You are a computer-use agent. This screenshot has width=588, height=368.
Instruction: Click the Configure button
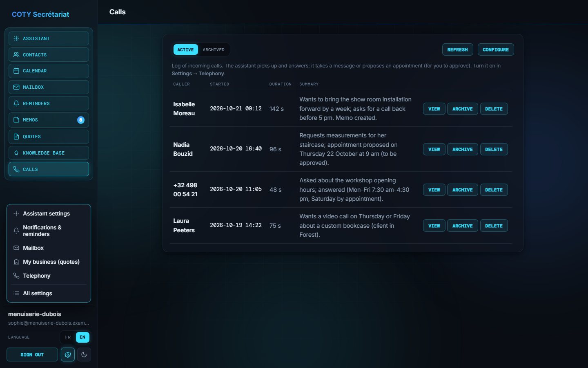coord(496,49)
